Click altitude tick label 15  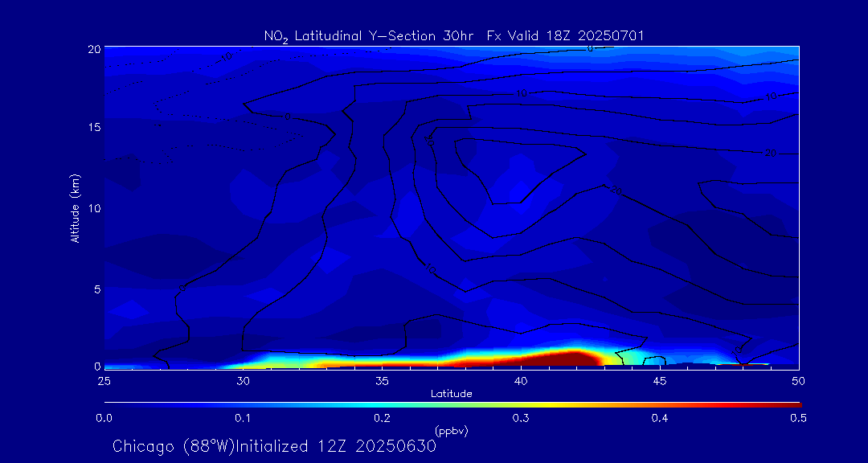click(x=95, y=127)
